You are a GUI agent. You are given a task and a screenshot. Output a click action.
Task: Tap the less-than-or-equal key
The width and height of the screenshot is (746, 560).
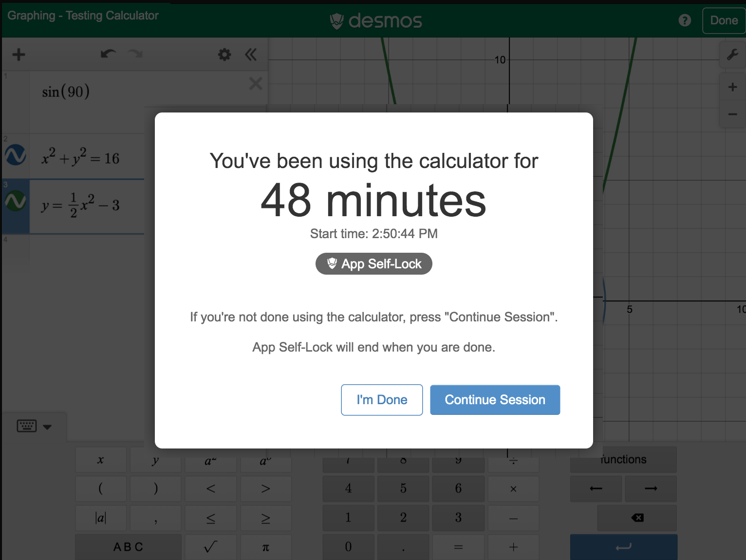(210, 518)
